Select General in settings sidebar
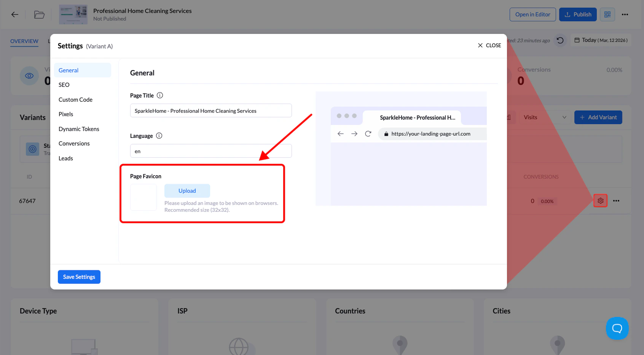644x355 pixels. tap(83, 70)
